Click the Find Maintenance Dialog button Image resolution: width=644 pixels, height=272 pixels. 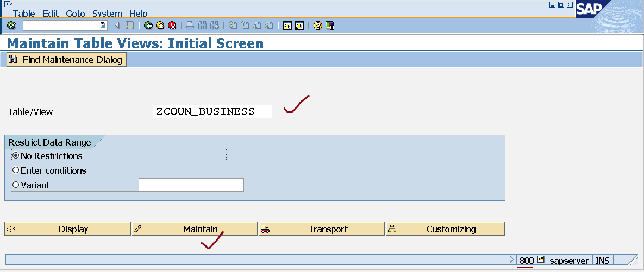pyautogui.click(x=66, y=60)
